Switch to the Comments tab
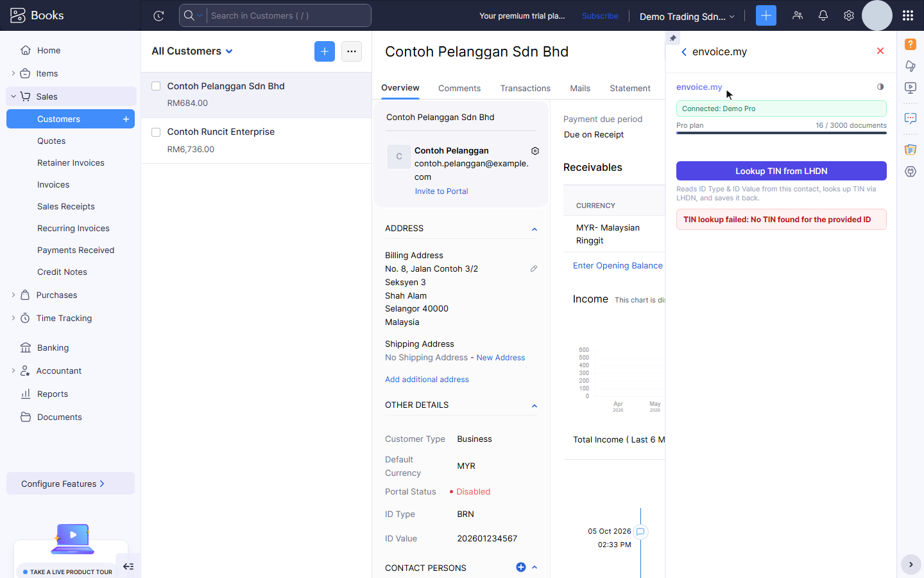 (x=459, y=88)
